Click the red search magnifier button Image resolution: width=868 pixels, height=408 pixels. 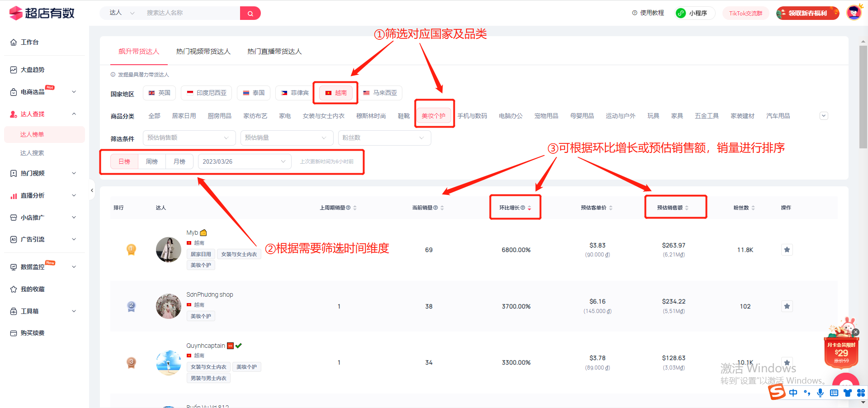pyautogui.click(x=250, y=13)
